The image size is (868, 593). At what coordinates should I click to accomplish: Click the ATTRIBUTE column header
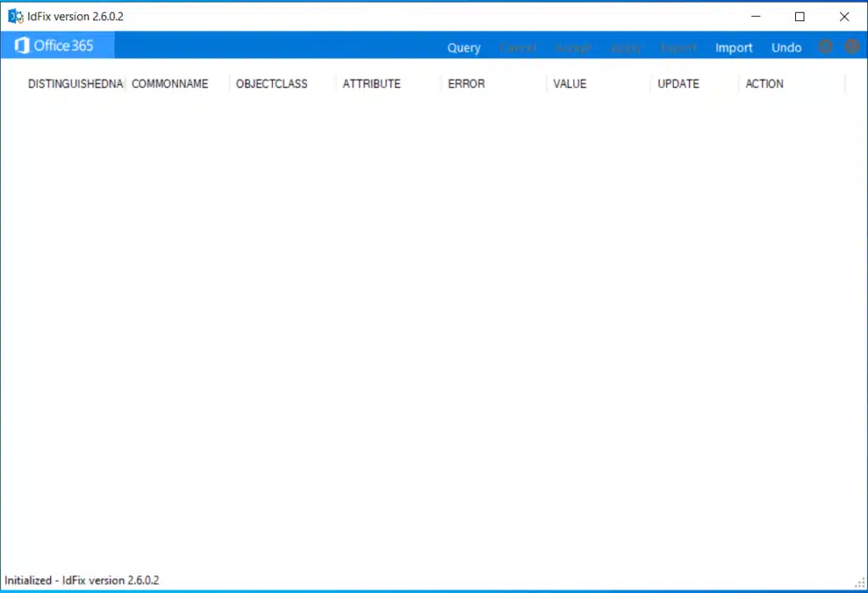pyautogui.click(x=371, y=84)
